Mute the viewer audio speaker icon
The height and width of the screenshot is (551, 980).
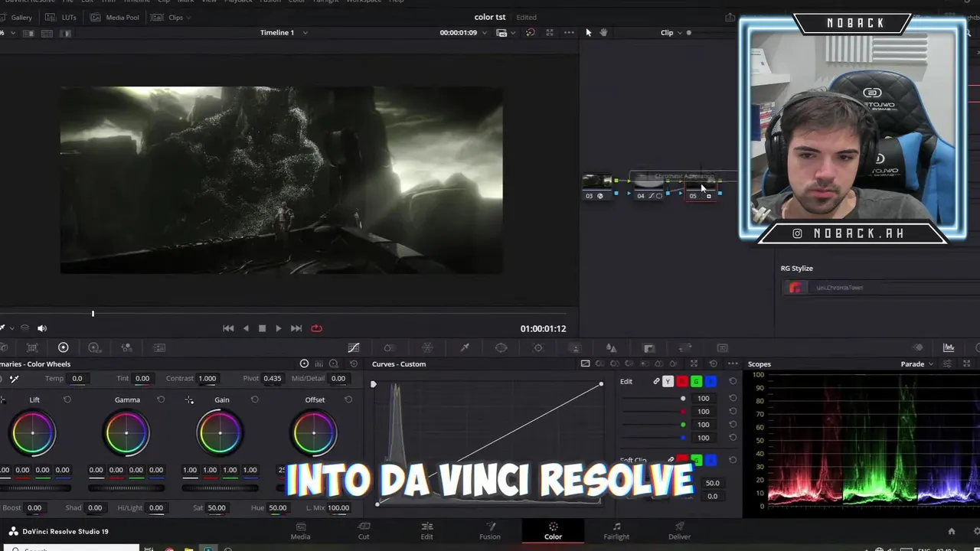(x=42, y=328)
